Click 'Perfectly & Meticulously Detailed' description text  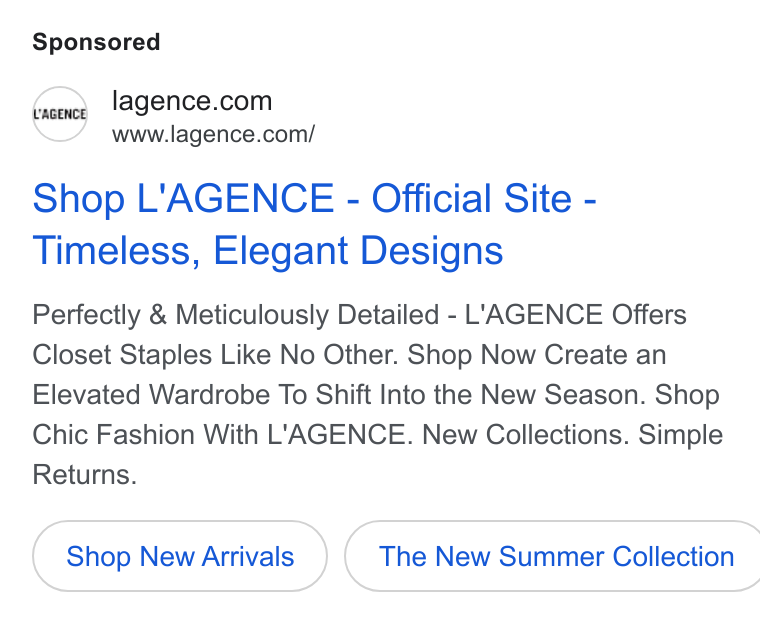click(236, 315)
